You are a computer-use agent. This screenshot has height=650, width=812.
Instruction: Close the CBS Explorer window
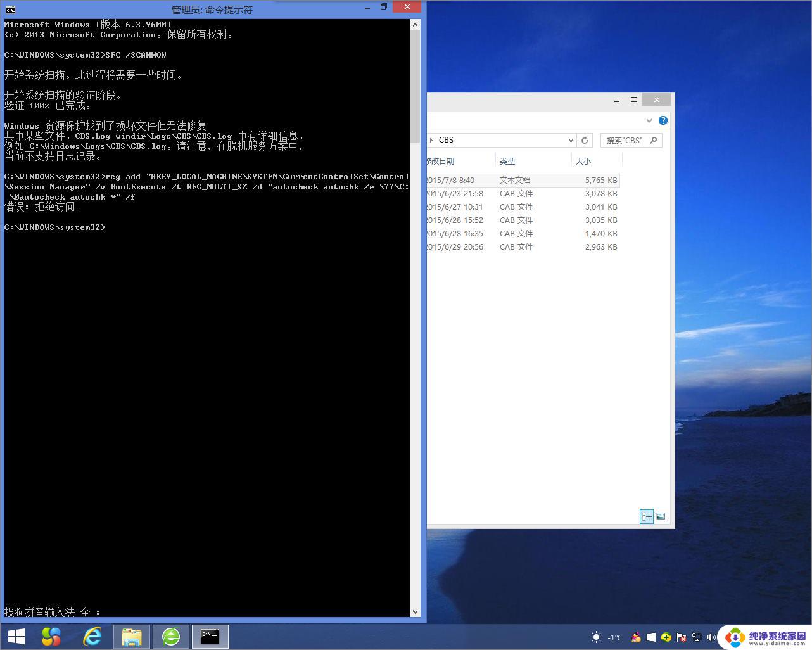(x=657, y=100)
